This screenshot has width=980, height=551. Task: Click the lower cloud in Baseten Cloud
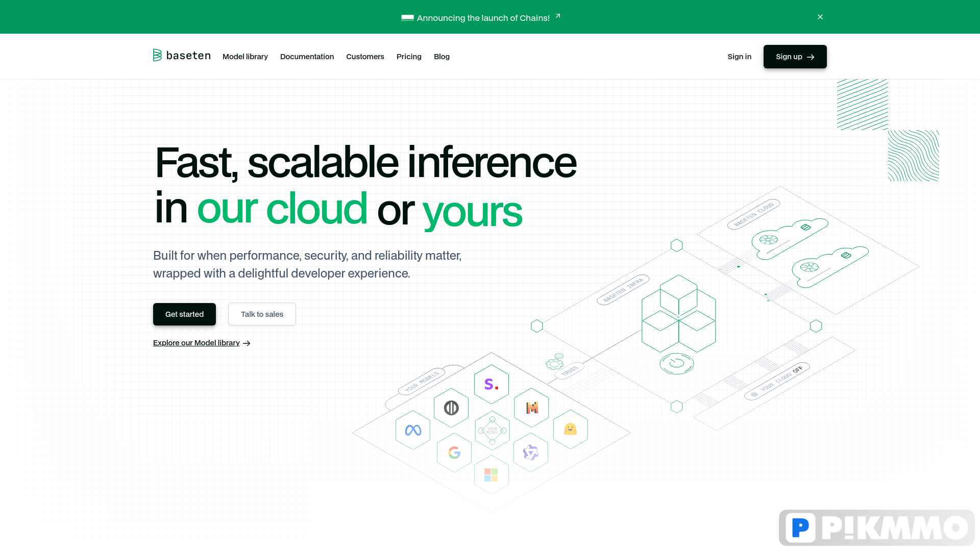830,267
